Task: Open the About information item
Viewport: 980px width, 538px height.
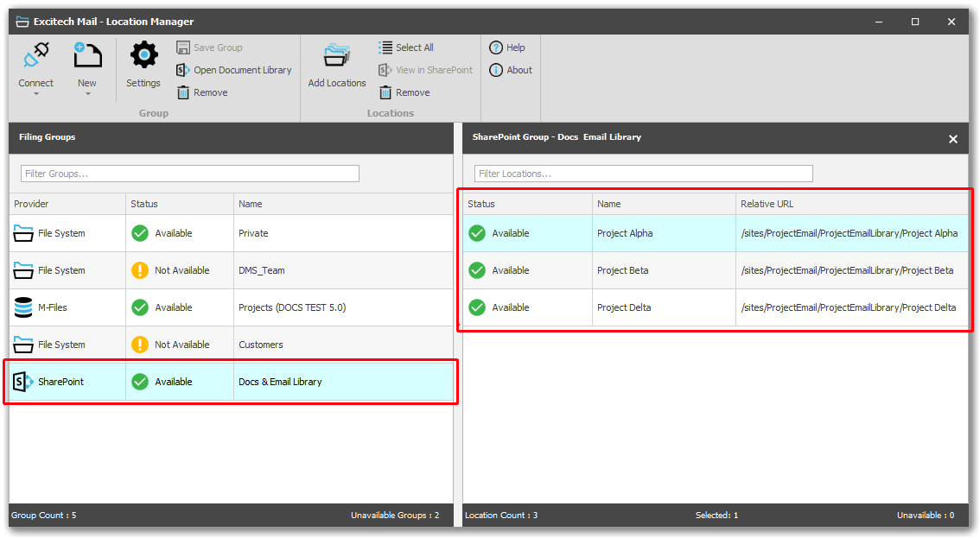Action: pos(511,70)
